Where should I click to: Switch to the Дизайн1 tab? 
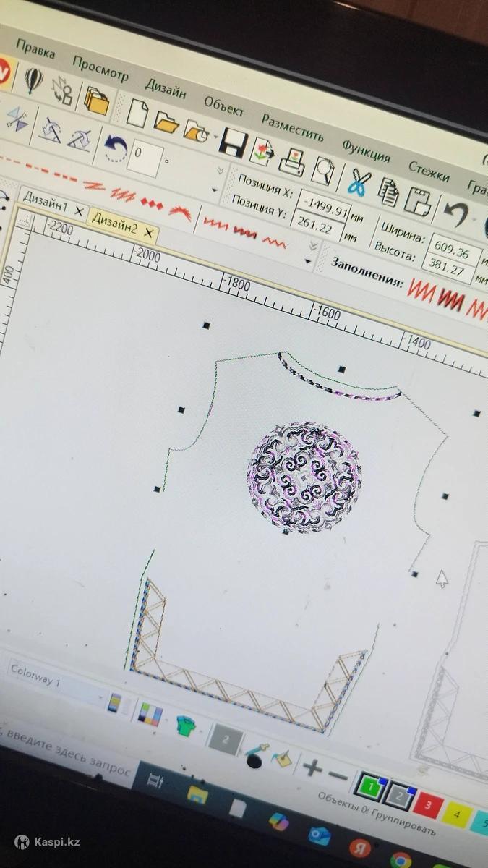coord(46,202)
